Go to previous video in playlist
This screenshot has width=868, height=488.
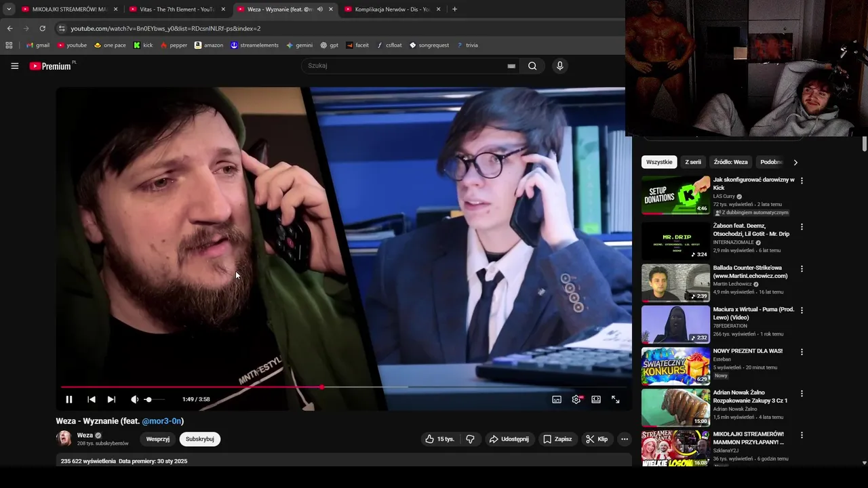pyautogui.click(x=92, y=399)
